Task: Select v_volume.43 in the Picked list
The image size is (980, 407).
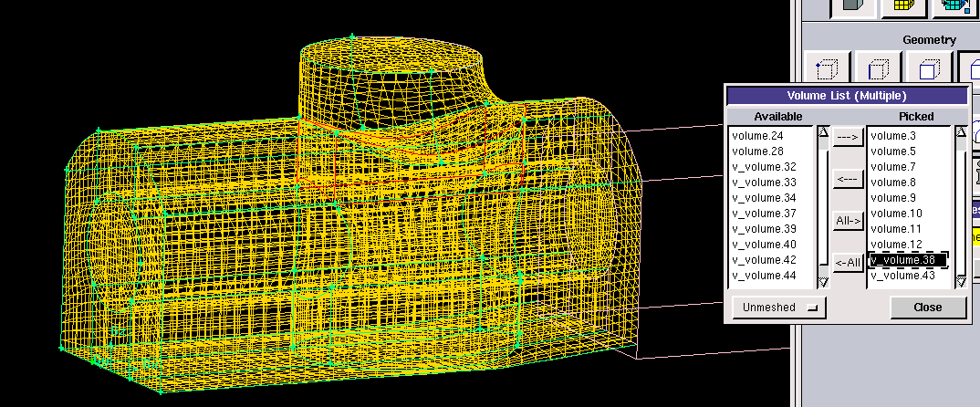Action: click(902, 276)
